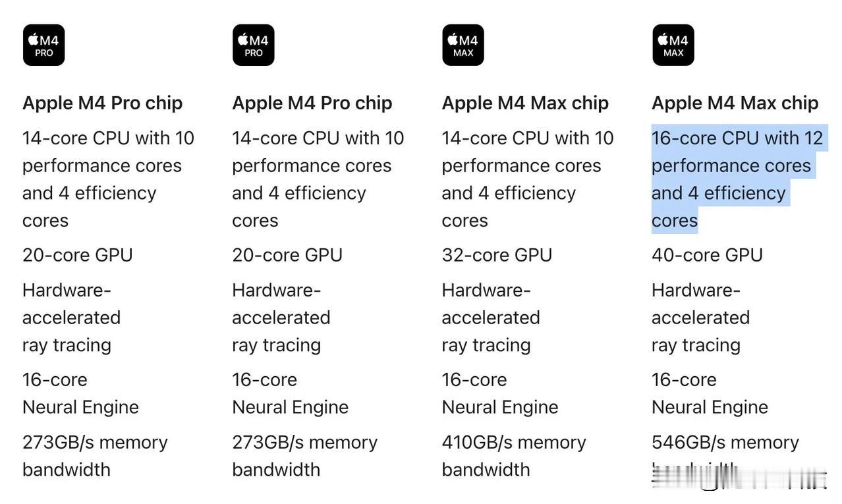Click 273GB/s memory bandwidth in the second column

[304, 455]
